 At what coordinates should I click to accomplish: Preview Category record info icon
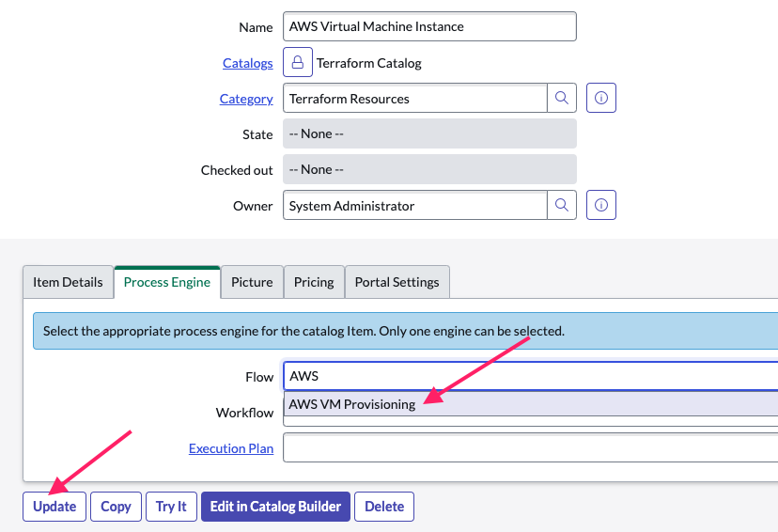600,98
